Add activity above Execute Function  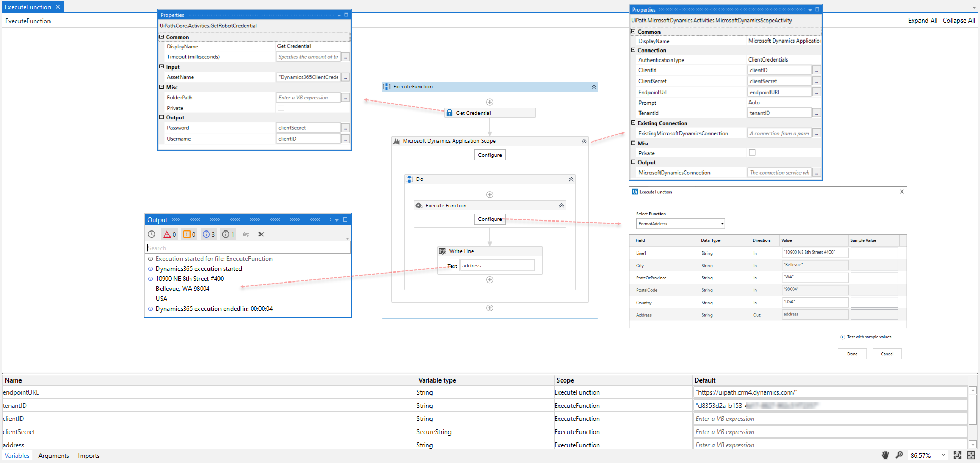tap(489, 195)
